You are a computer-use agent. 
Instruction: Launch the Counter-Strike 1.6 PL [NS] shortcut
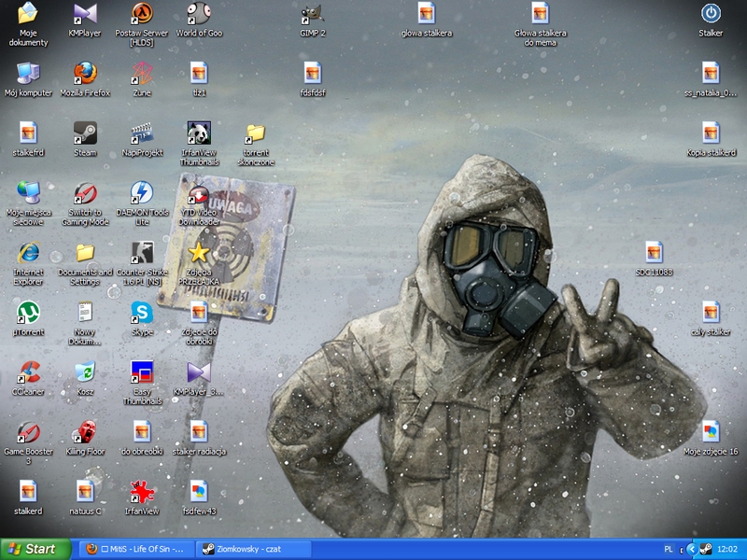point(142,252)
